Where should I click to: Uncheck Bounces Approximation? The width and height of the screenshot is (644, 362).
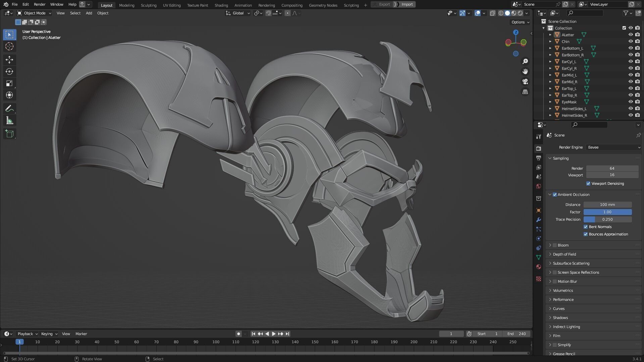[586, 234]
